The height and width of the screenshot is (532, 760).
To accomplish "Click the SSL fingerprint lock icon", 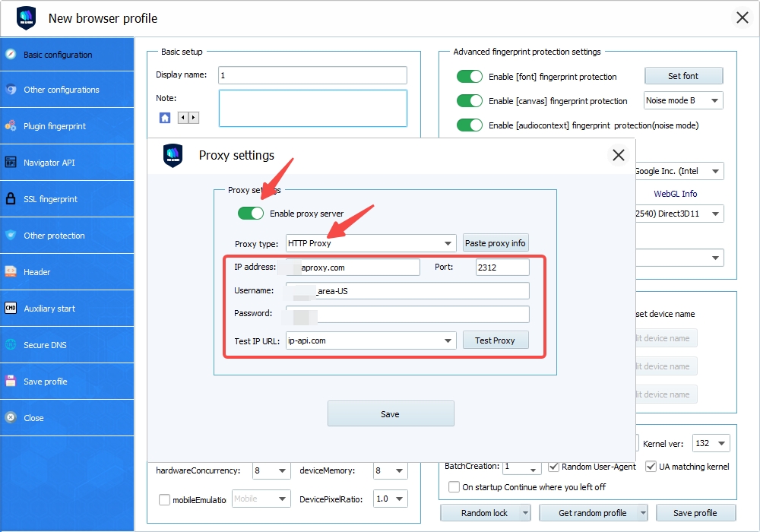I will coord(11,199).
